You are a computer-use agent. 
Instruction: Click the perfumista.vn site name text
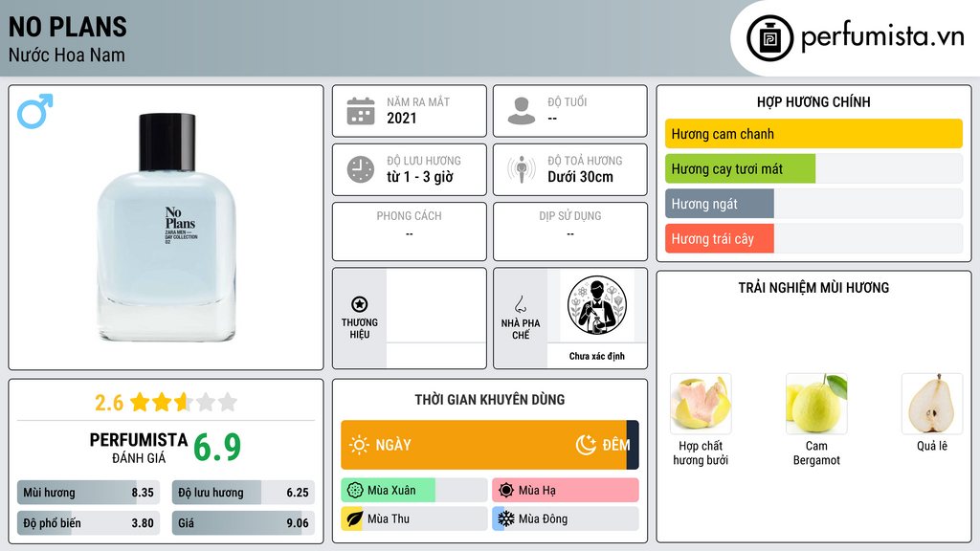[882, 36]
